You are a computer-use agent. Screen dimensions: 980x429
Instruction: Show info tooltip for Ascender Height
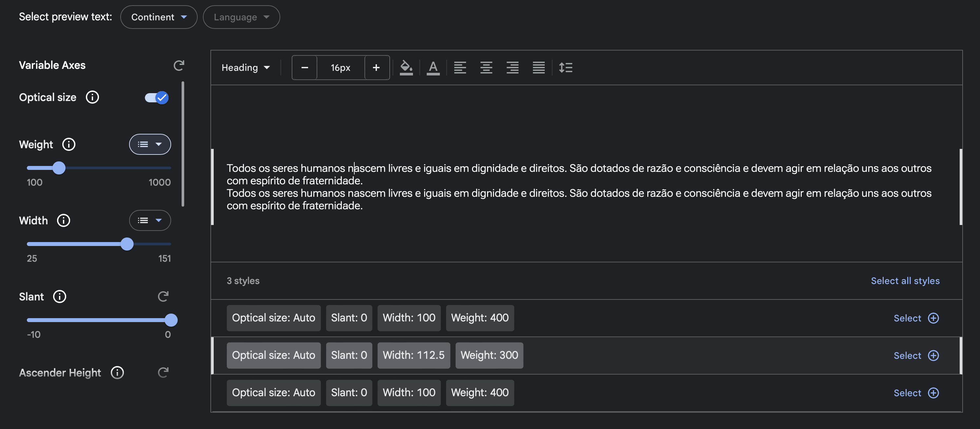[117, 373]
